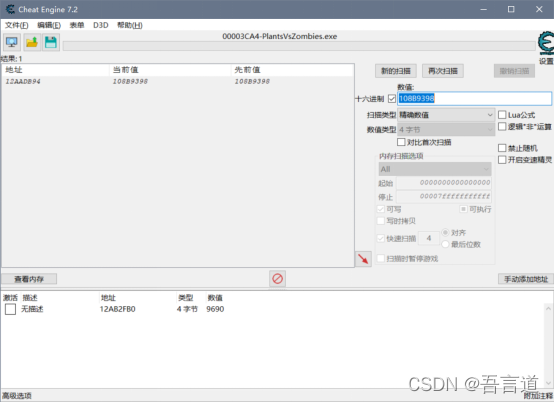Select the 最后位数 radio button

click(x=445, y=244)
